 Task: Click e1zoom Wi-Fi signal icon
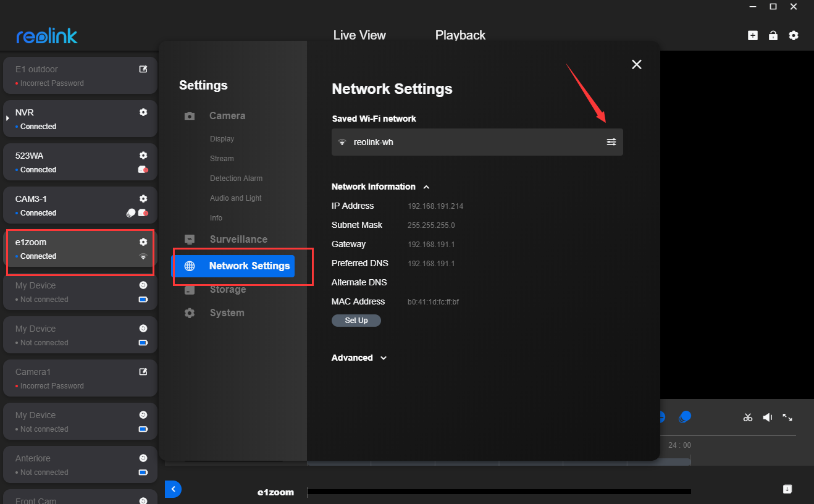click(143, 256)
